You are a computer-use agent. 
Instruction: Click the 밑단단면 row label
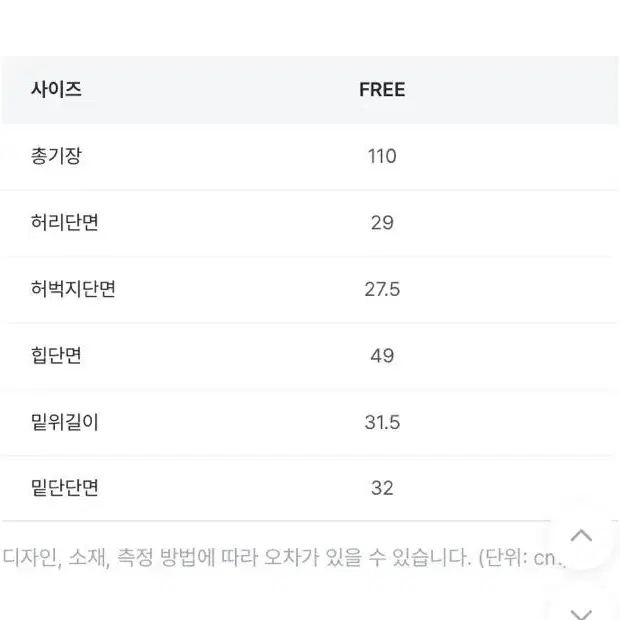(x=64, y=488)
